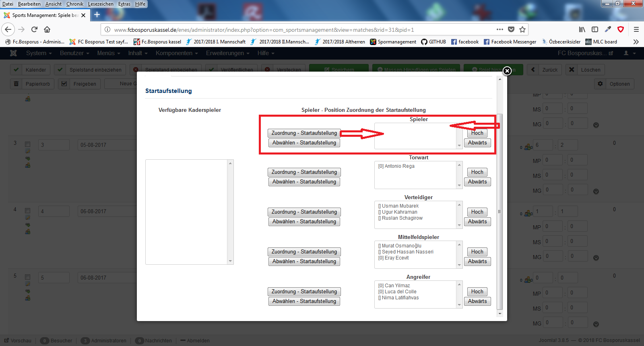Click the Joomla logo icon
The height and width of the screenshot is (346, 644).
[x=13, y=53]
